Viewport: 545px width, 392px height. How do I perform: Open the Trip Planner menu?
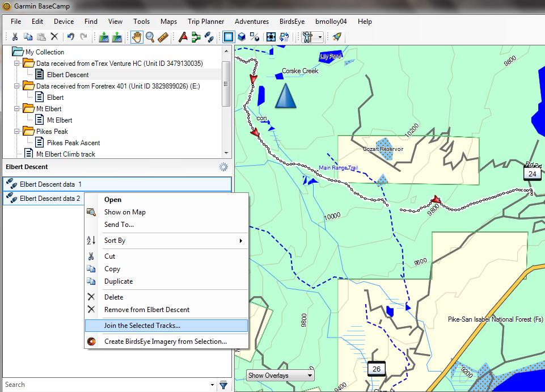coord(206,22)
